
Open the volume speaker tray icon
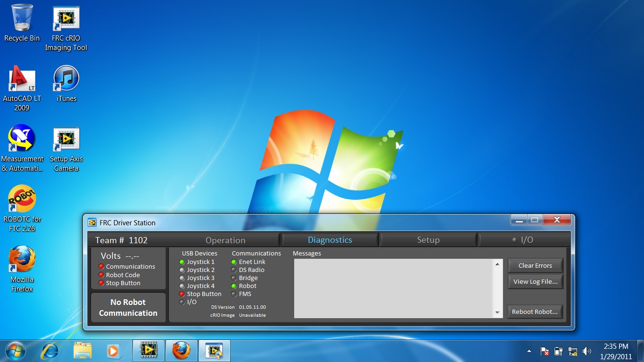point(587,351)
